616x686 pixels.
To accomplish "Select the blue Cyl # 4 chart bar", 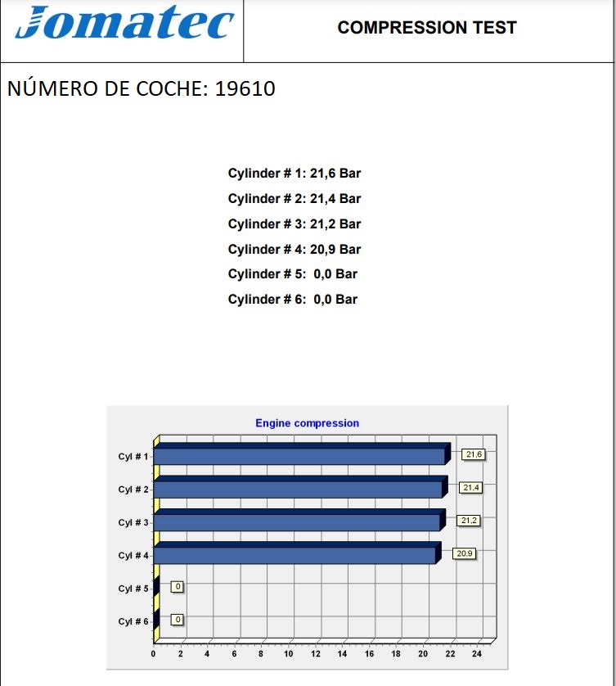I will [x=295, y=555].
